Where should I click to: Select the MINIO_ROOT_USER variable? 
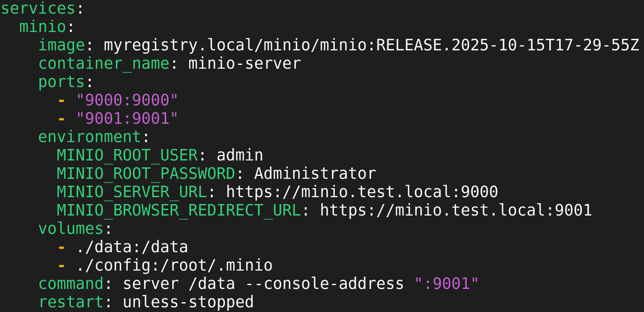coord(127,155)
